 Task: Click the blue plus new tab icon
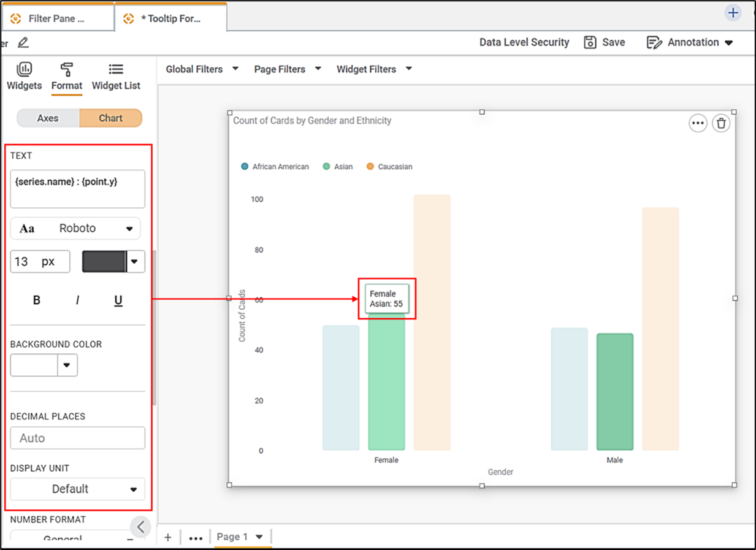tap(733, 13)
